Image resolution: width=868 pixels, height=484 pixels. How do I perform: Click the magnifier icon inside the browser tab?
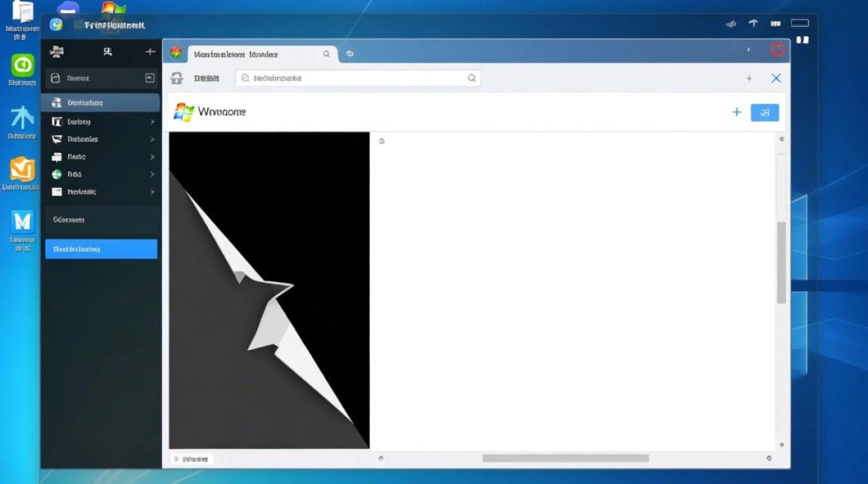(x=327, y=54)
